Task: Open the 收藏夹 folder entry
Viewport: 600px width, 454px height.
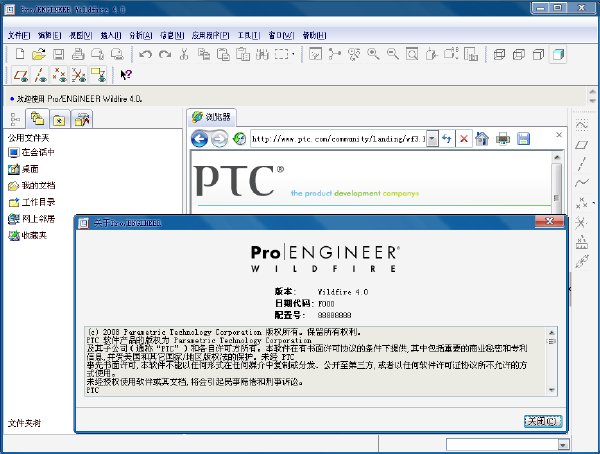Action: (28, 235)
